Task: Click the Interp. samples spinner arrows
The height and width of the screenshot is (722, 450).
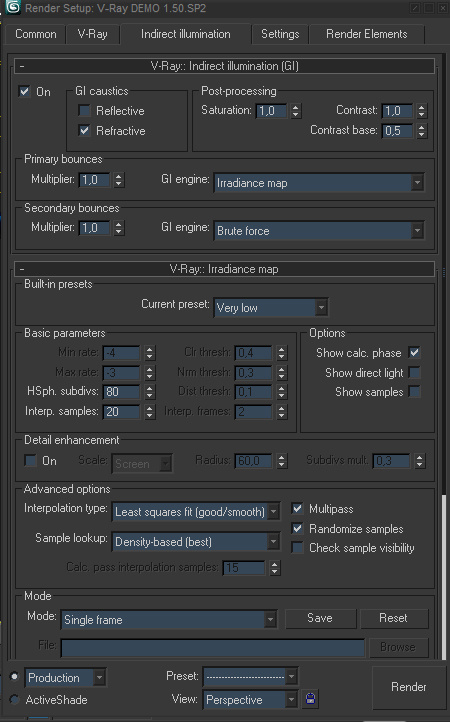Action: (150, 412)
